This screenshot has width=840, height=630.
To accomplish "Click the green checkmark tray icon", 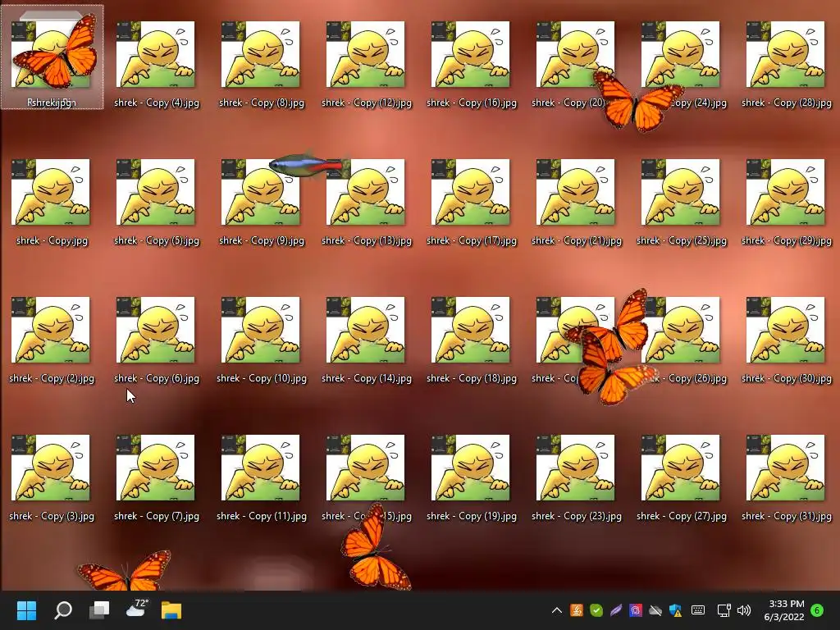I will 596,610.
